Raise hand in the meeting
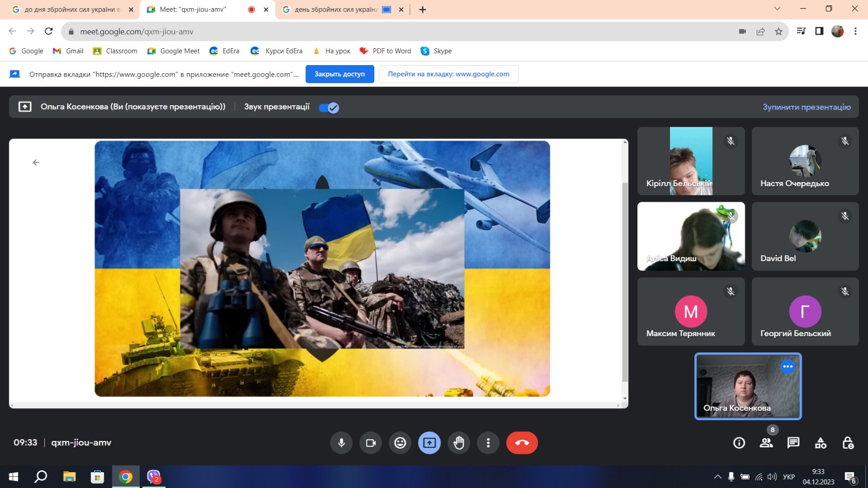 point(459,443)
